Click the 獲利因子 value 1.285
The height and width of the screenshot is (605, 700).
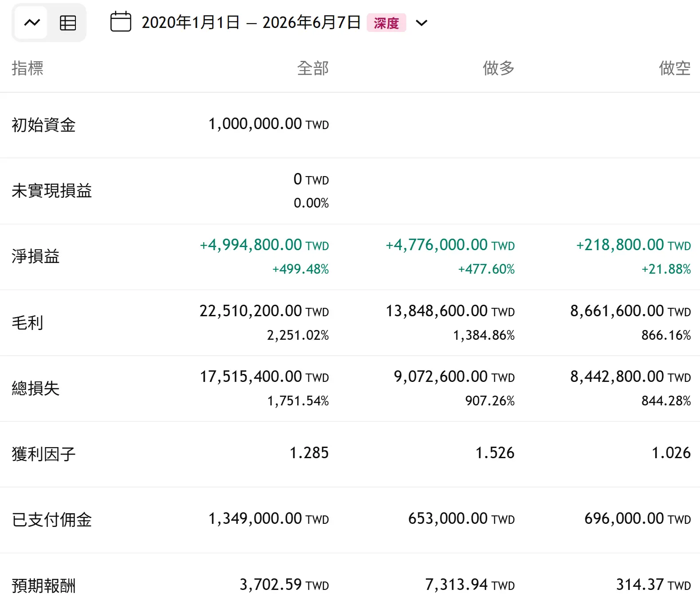coord(309,453)
